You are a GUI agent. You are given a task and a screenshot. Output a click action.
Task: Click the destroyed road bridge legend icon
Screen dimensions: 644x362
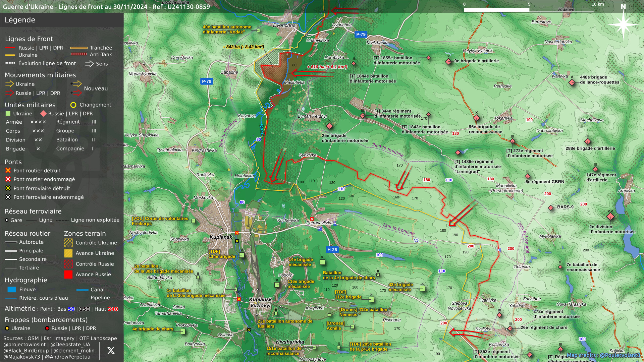tap(8, 171)
